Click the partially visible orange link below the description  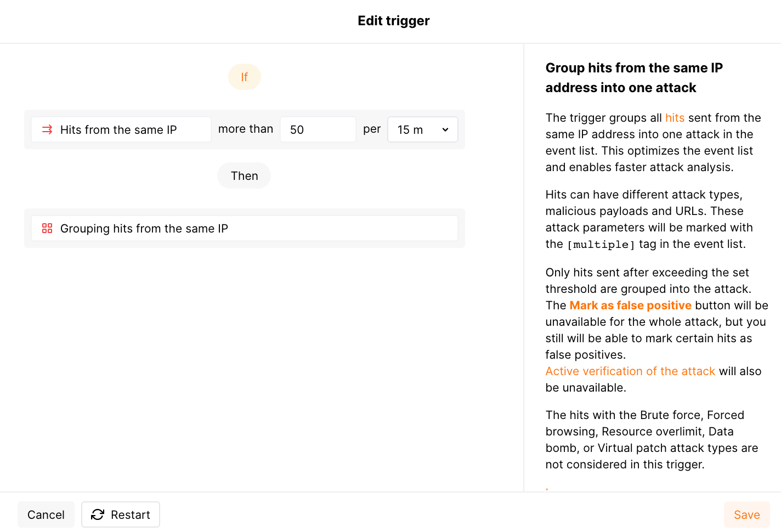[x=547, y=490]
